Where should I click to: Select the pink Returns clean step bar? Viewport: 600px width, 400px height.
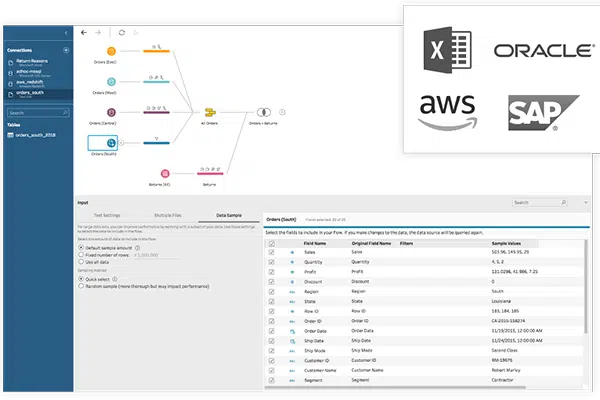click(x=210, y=173)
